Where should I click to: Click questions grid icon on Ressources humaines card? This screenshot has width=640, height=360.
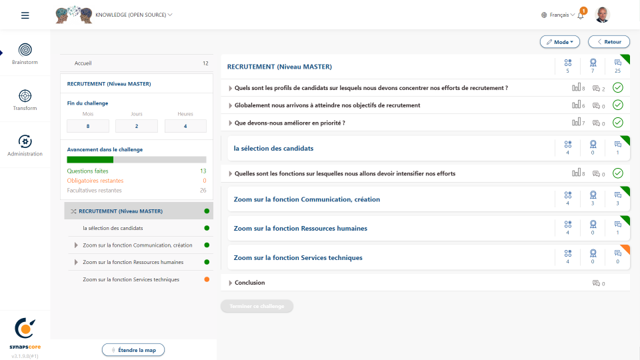(568, 224)
